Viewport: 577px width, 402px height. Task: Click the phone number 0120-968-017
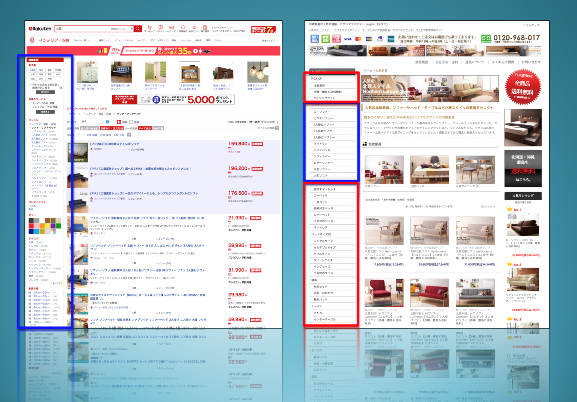517,38
